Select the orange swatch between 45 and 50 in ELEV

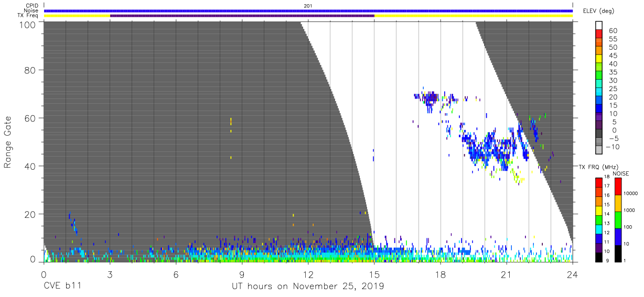599,50
